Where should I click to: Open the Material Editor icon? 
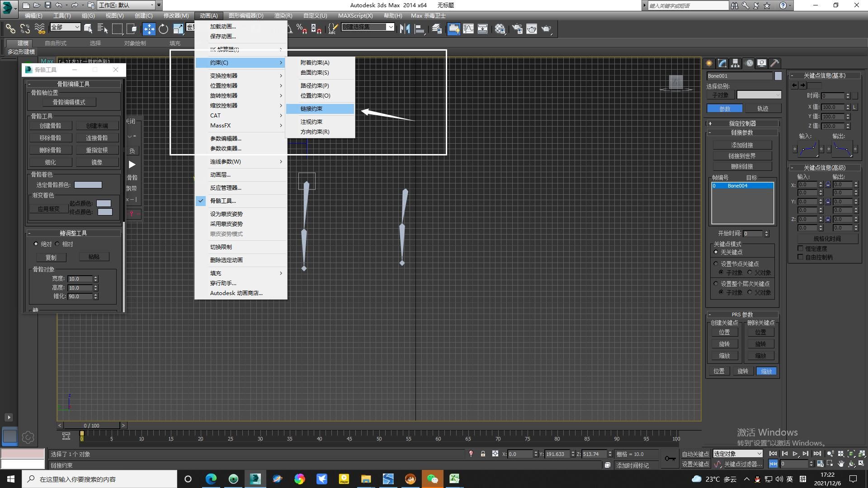click(x=500, y=29)
